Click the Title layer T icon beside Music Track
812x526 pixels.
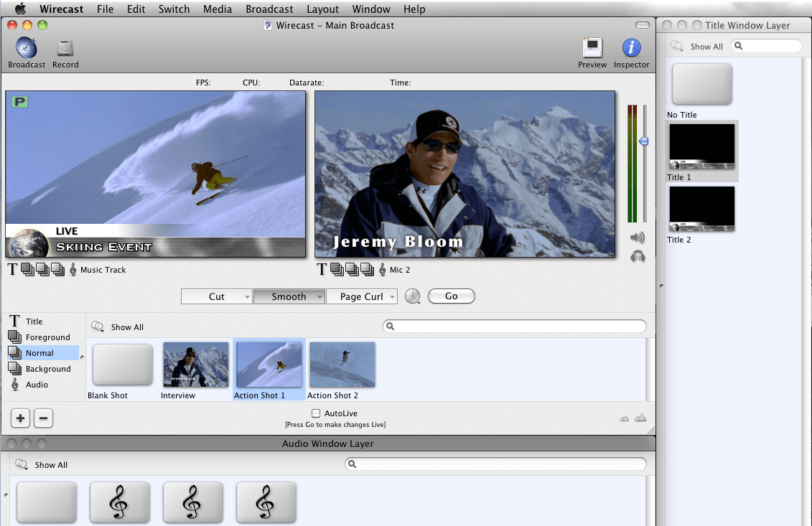(x=12, y=269)
